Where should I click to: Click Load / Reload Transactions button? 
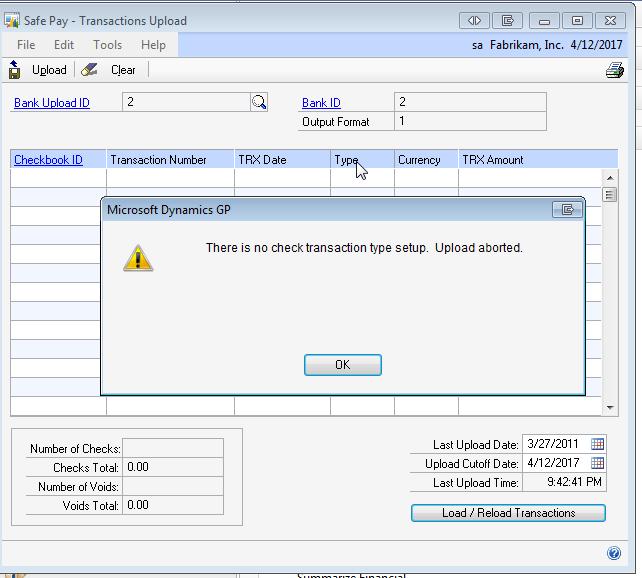pyautogui.click(x=508, y=513)
